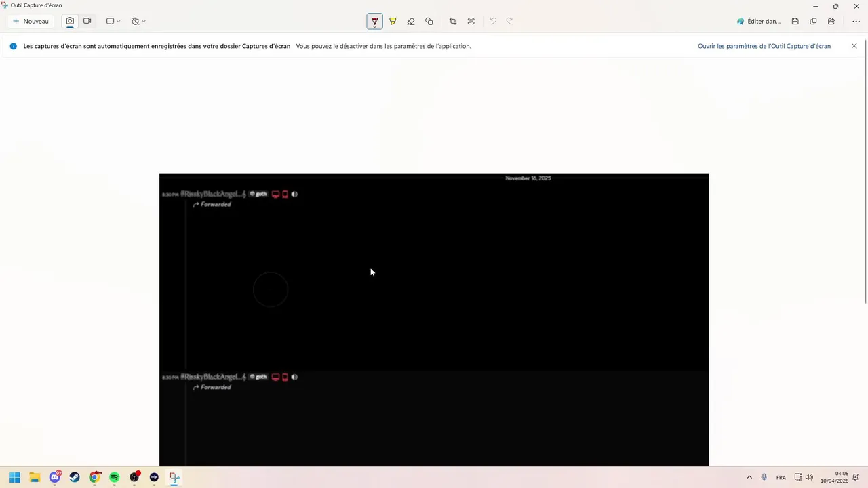Screen dimensions: 868x488
Task: Open the text actions tool
Action: pos(471,21)
